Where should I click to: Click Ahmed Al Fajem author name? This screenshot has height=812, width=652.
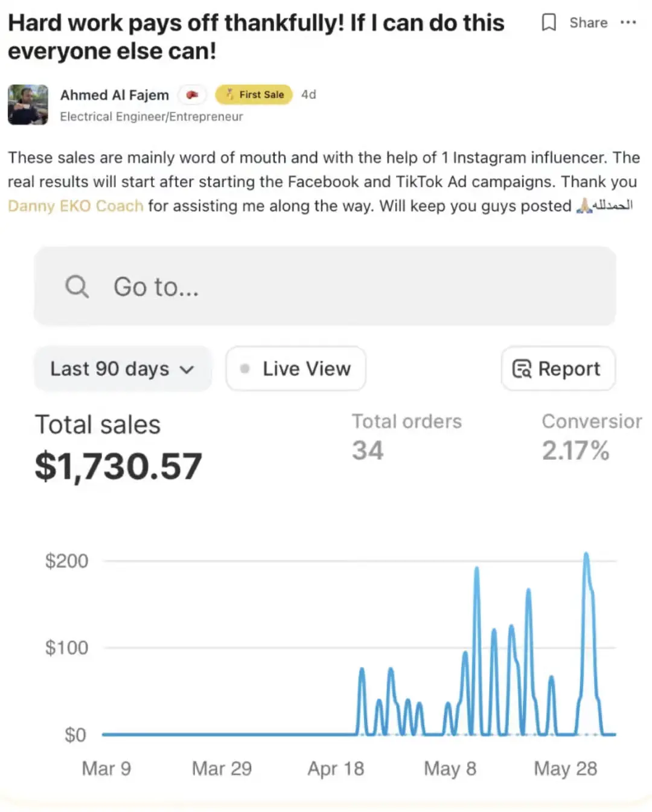(x=115, y=95)
